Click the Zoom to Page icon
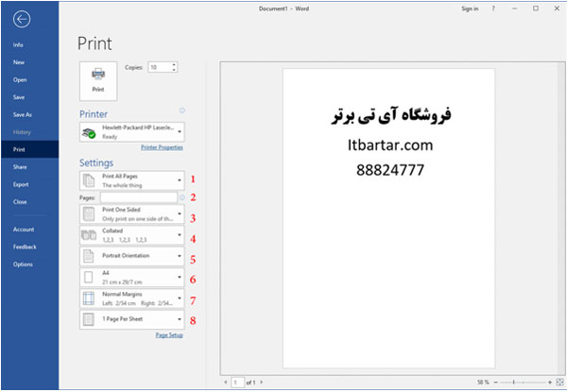 coord(559,382)
